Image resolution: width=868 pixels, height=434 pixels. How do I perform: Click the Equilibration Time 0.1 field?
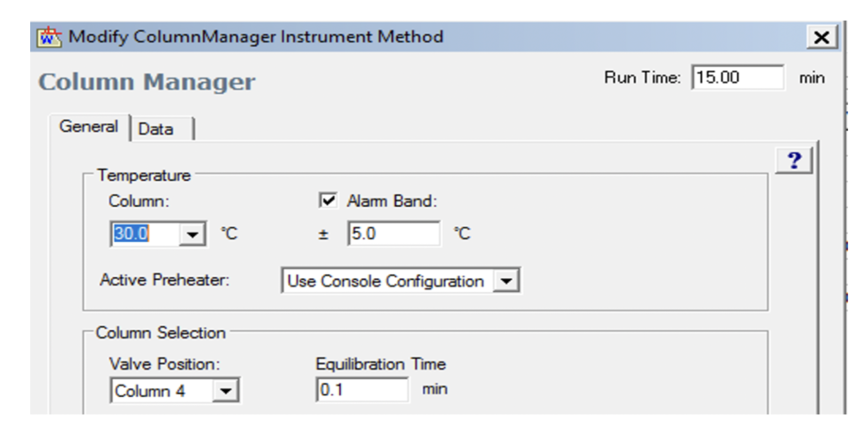[362, 389]
